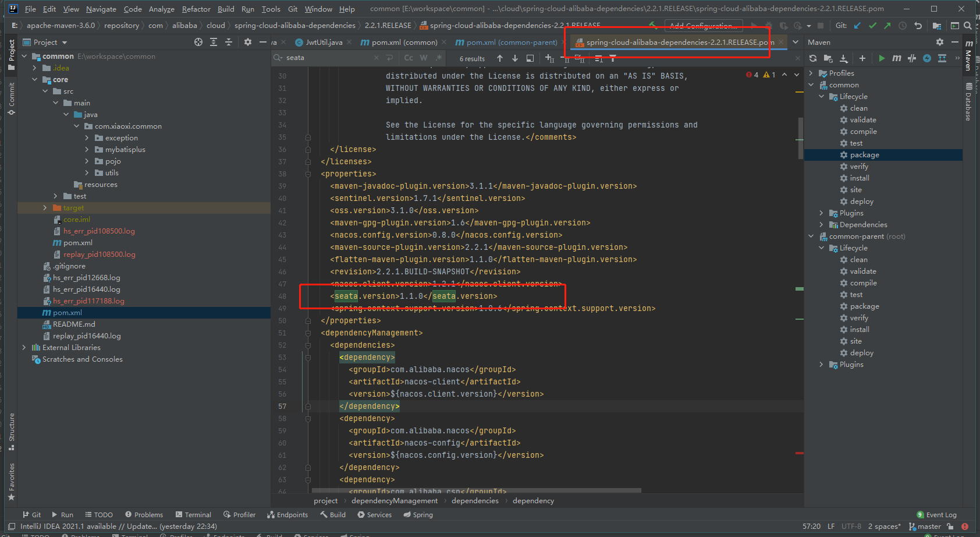Open the Project view dropdown

[65, 43]
